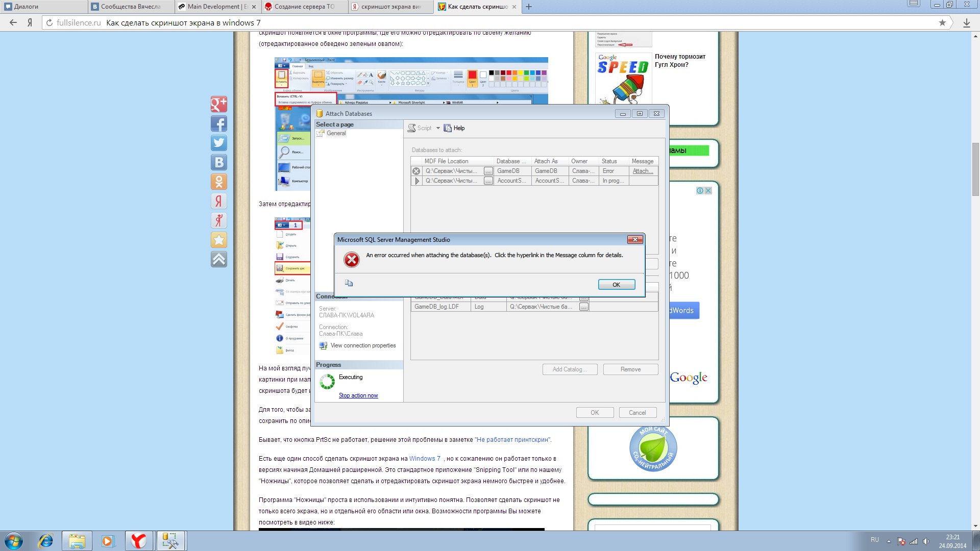Click the 'Stop action now' link

(x=358, y=395)
